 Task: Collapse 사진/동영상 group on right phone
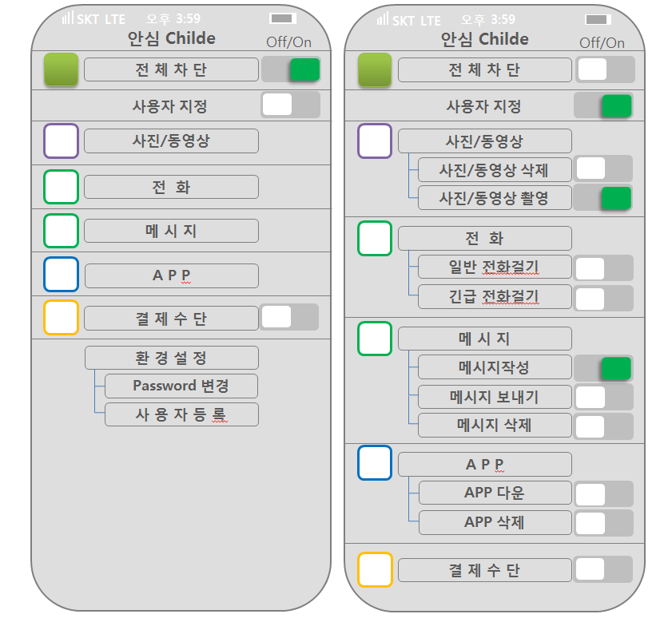[484, 141]
